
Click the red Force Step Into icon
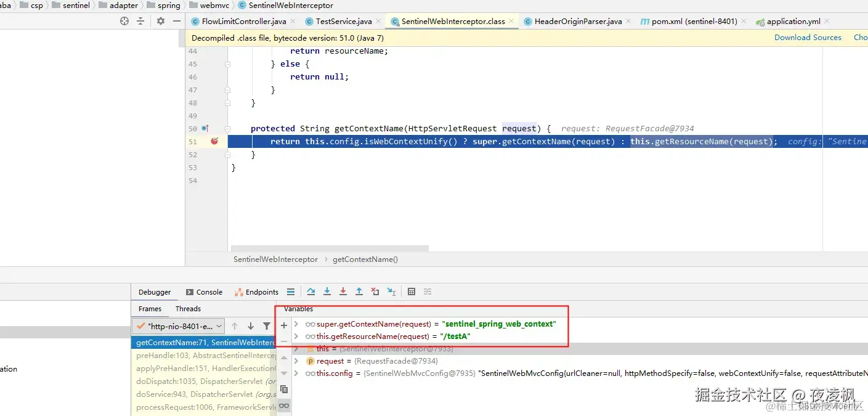tap(343, 292)
